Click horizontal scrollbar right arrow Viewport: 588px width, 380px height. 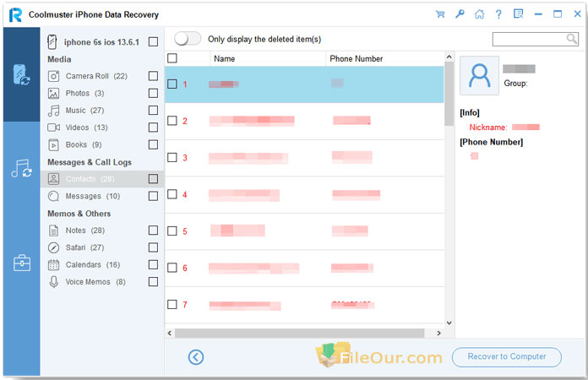pyautogui.click(x=438, y=333)
